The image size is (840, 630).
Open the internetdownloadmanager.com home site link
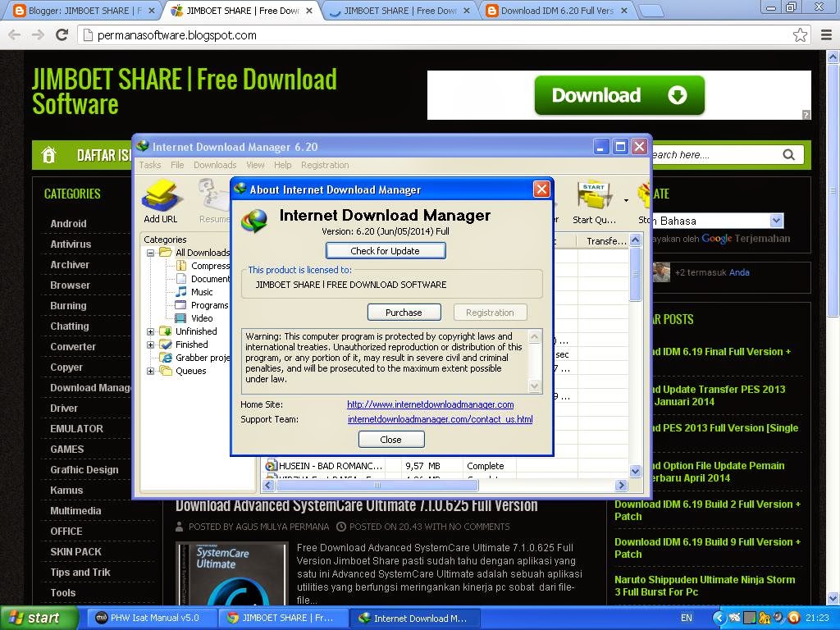[430, 404]
